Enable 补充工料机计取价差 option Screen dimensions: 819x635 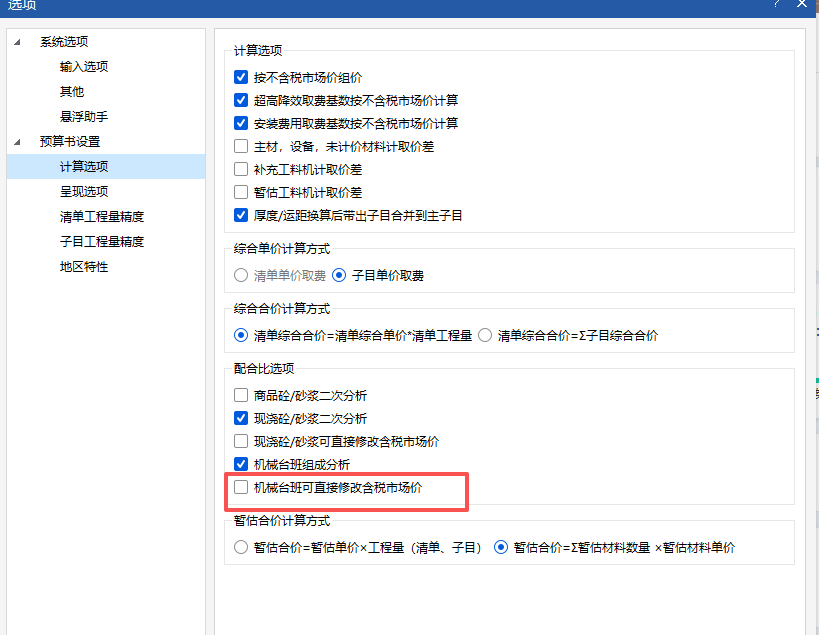click(x=240, y=169)
